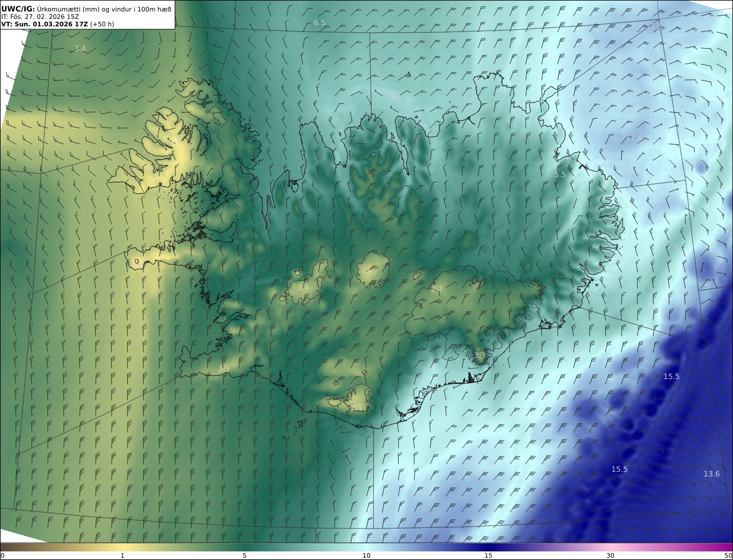Click the 2.7 value label on the map
Image resolution: width=733 pixels, height=560 pixels.
coord(437,289)
